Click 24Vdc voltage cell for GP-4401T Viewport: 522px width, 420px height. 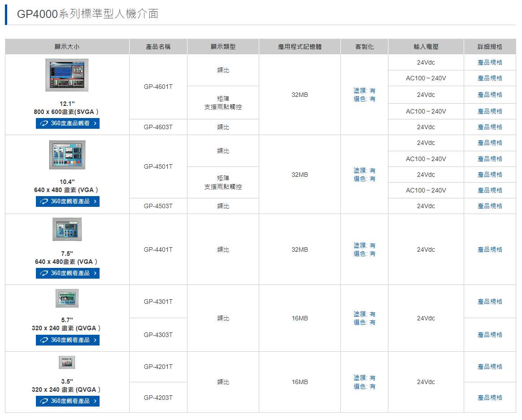point(426,249)
